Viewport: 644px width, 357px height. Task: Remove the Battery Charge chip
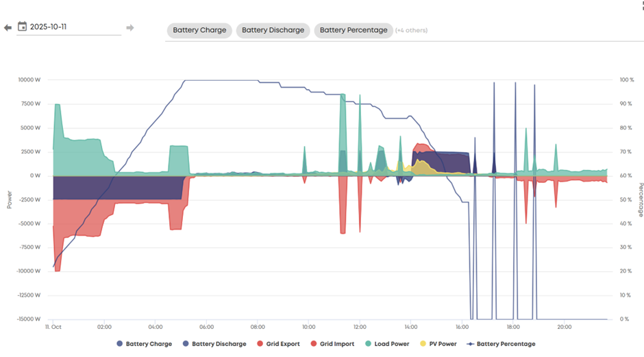pyautogui.click(x=199, y=30)
